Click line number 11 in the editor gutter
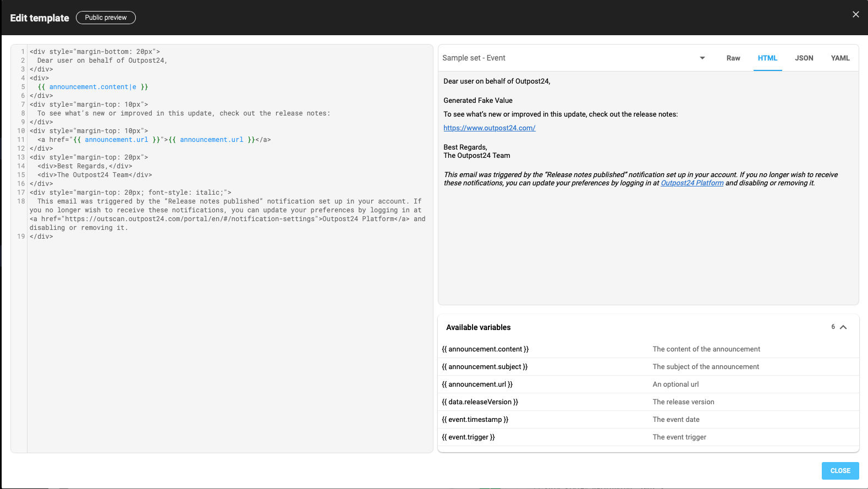This screenshot has width=868, height=489. click(x=21, y=140)
